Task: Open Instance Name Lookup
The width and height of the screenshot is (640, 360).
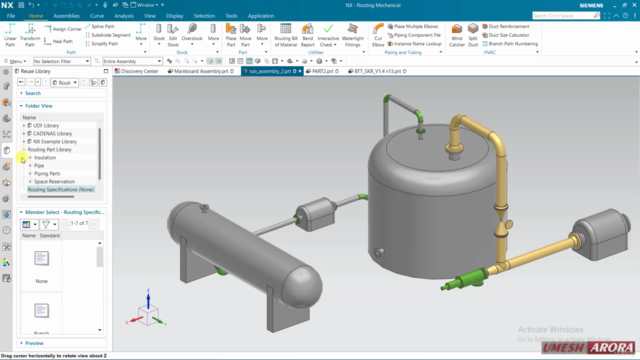Action: click(414, 44)
